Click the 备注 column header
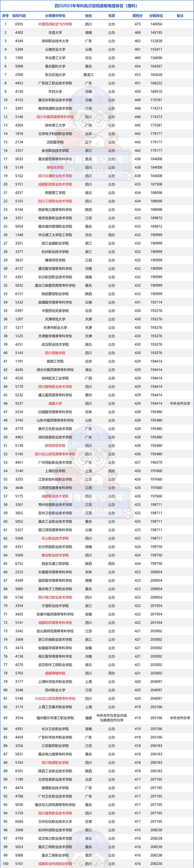This screenshot has height=868, width=194. pyautogui.click(x=180, y=15)
